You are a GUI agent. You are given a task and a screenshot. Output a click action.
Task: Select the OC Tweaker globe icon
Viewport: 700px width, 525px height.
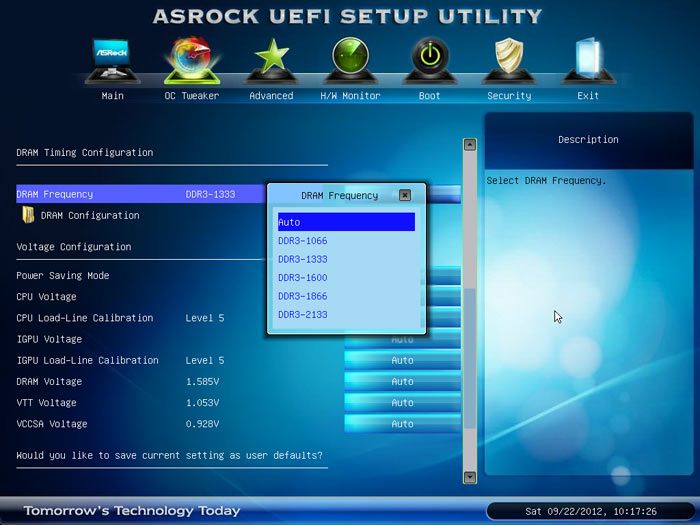tap(190, 62)
